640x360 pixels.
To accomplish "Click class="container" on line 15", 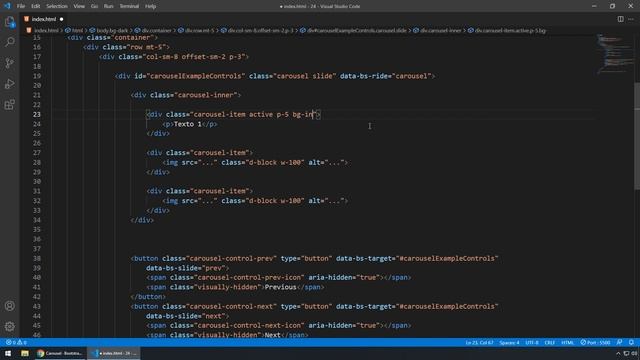I will [x=120, y=38].
